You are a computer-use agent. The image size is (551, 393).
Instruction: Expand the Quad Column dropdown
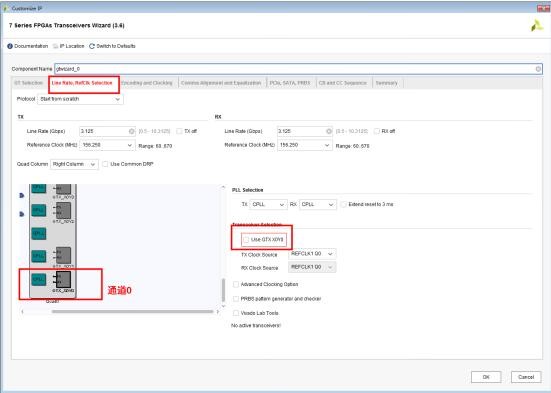(74, 164)
